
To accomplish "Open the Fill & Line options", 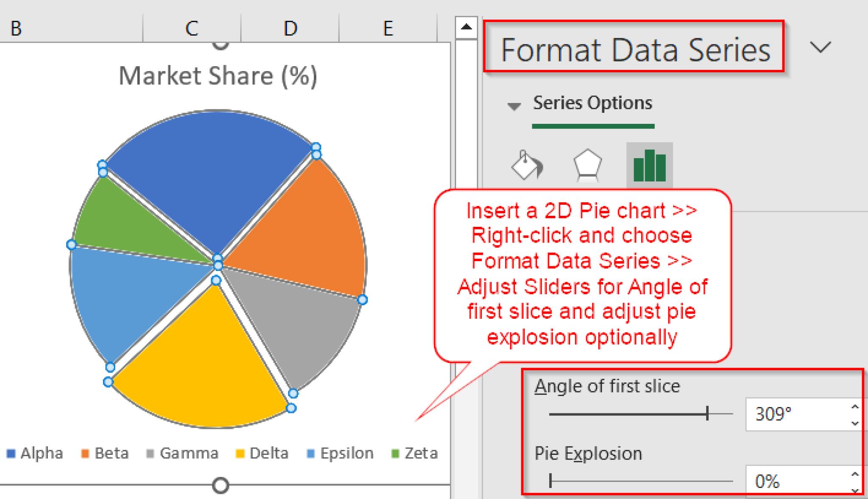I will coord(526,166).
